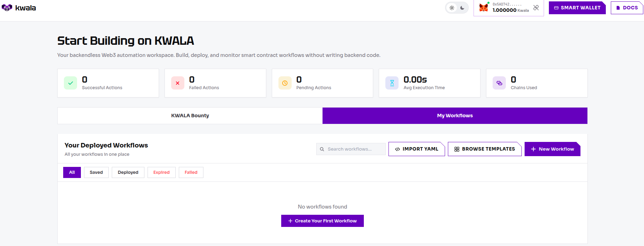Click the Import YAML button
Image resolution: width=644 pixels, height=246 pixels.
coord(417,149)
